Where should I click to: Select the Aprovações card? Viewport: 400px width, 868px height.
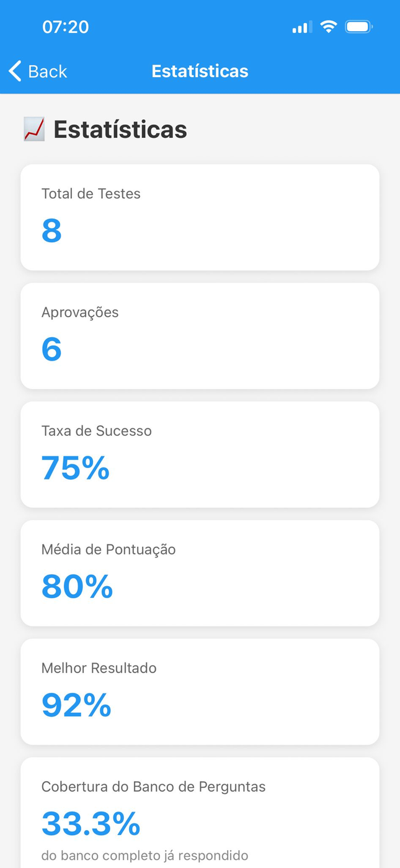[x=200, y=336]
